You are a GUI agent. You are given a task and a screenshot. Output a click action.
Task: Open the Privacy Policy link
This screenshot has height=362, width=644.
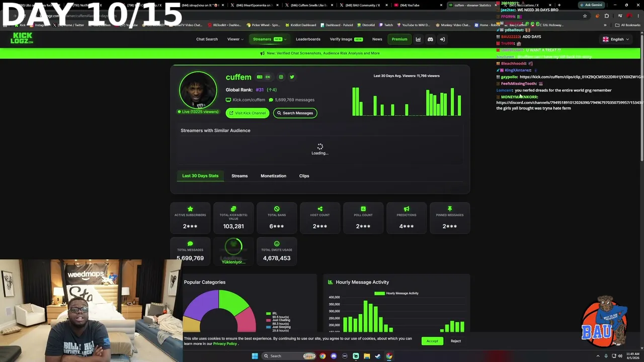click(225, 344)
